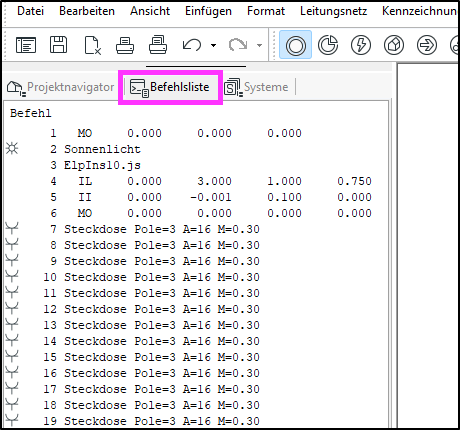Switch to the Projektnavigator tab
460x430 pixels.
click(x=61, y=87)
